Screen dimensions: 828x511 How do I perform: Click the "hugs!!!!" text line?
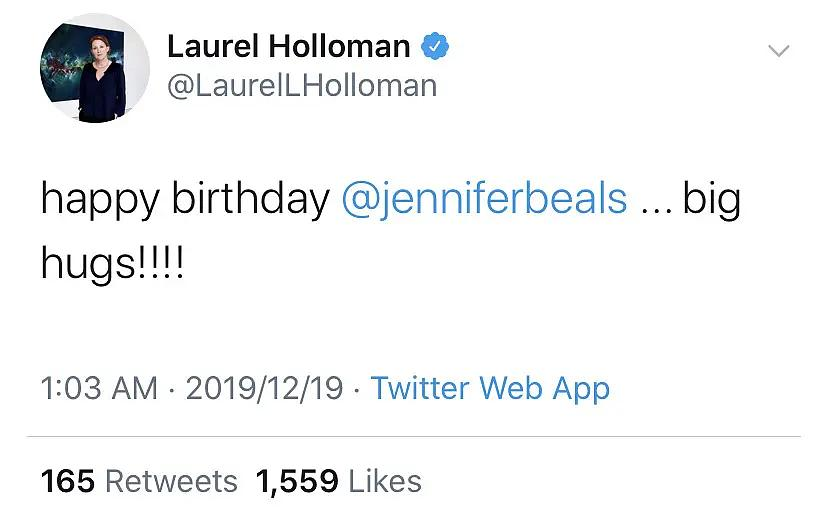coord(113,266)
